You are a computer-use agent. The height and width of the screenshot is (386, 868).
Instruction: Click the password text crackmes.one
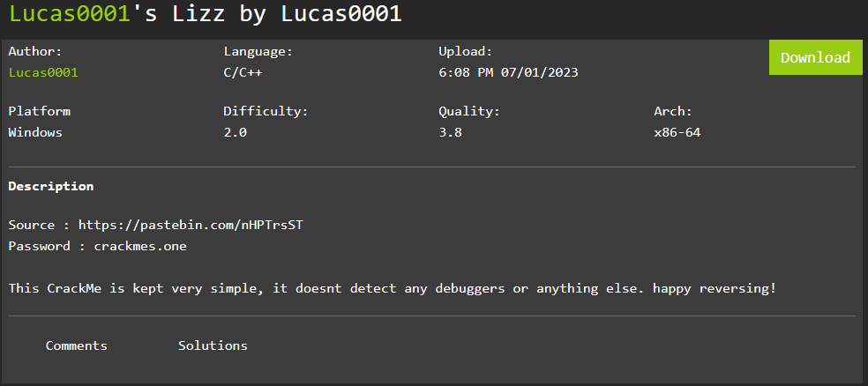coord(140,246)
